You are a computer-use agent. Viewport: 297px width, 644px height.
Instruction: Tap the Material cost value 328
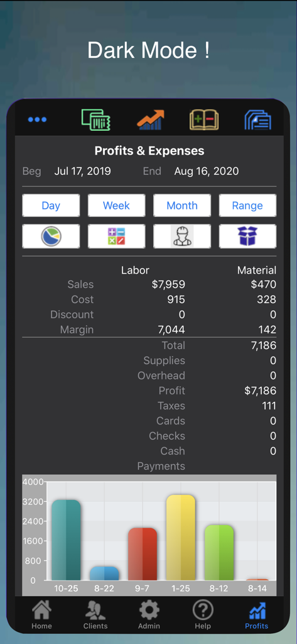point(267,299)
